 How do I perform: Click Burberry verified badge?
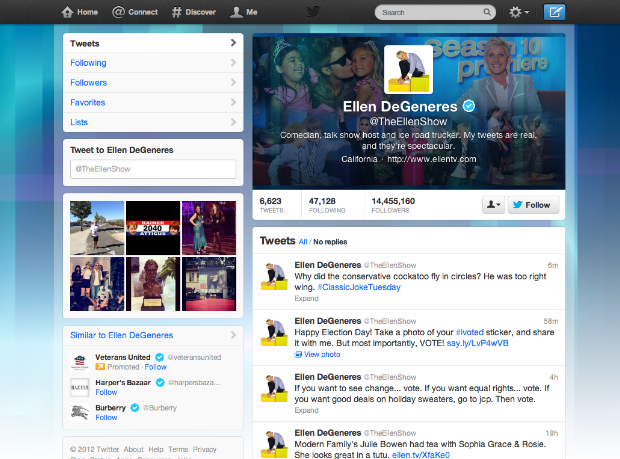coord(135,408)
